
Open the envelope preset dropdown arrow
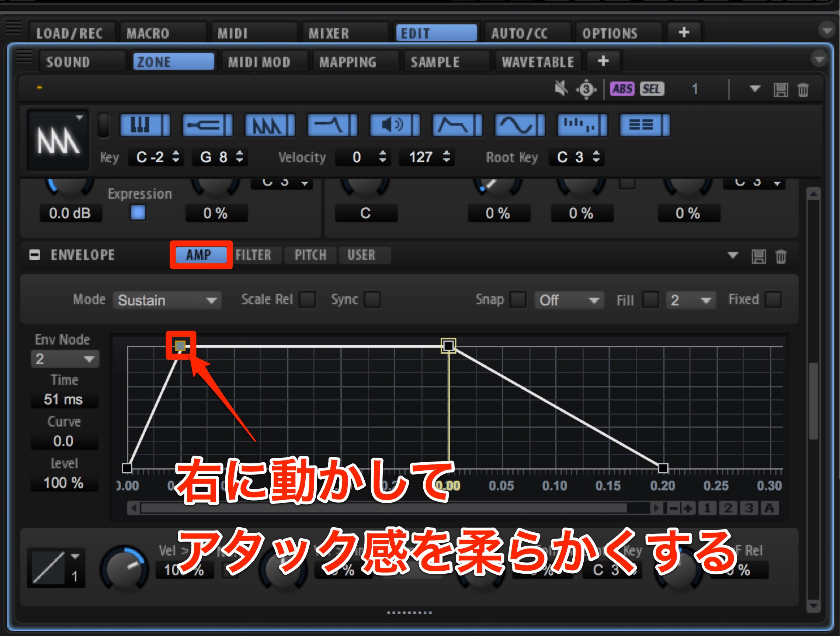coord(733,255)
